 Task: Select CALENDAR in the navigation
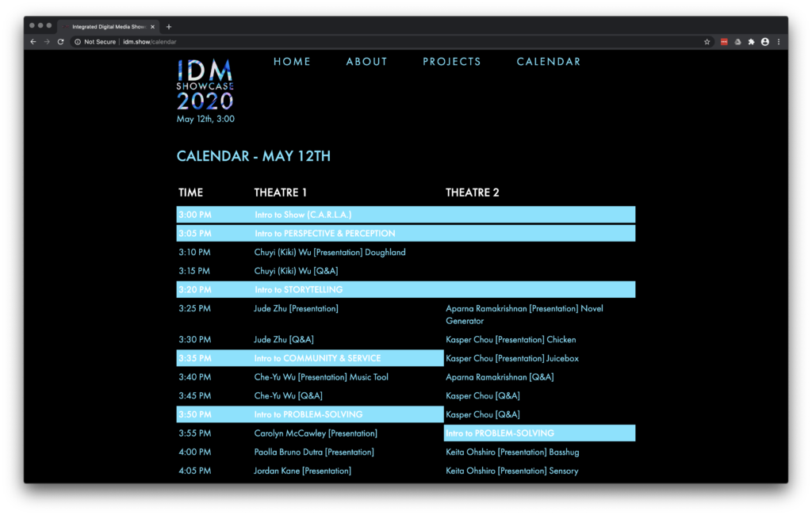(548, 62)
